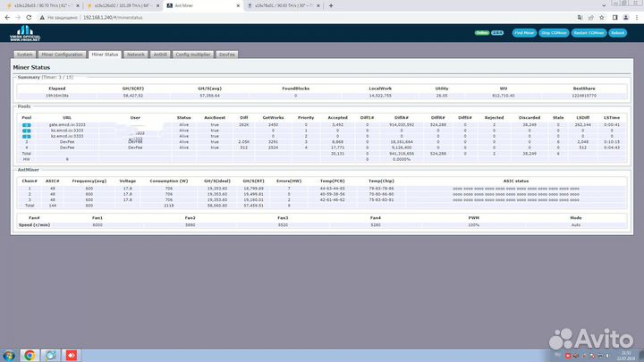Open the Miner Configuration tab
Screen dimensions: 644x362
pos(63,55)
